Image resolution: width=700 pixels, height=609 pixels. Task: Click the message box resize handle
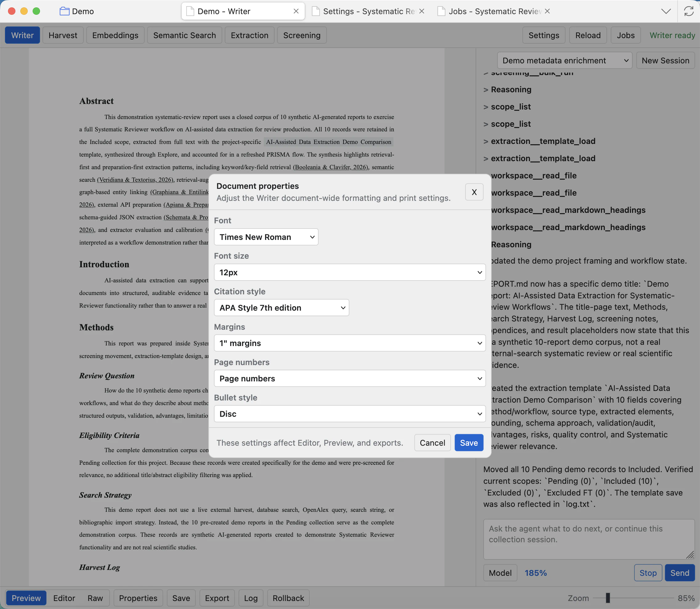click(690, 555)
